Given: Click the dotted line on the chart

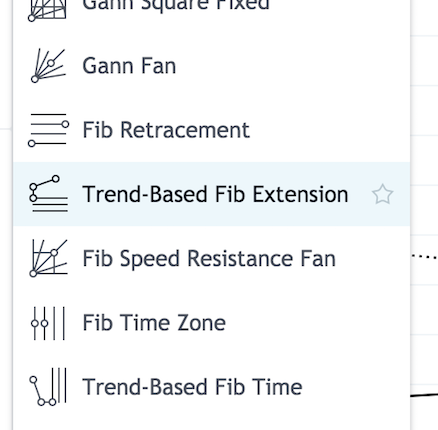Looking at the screenshot, I should [x=425, y=257].
